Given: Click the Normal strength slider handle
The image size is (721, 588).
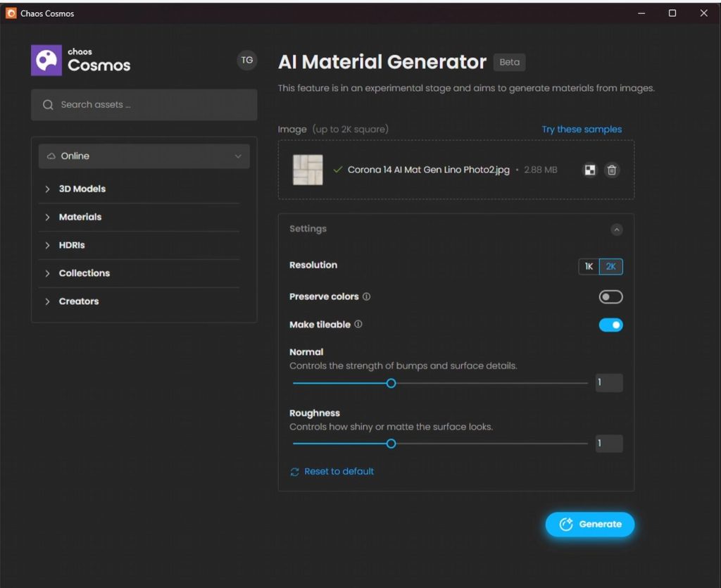Looking at the screenshot, I should [391, 383].
